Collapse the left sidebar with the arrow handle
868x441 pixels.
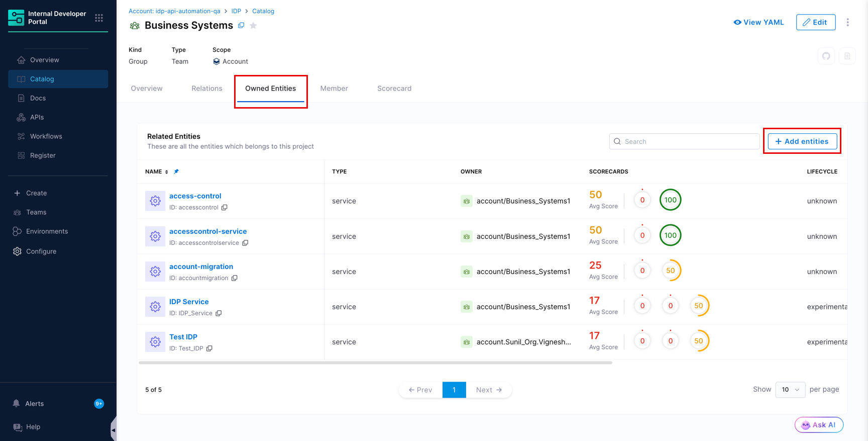113,429
